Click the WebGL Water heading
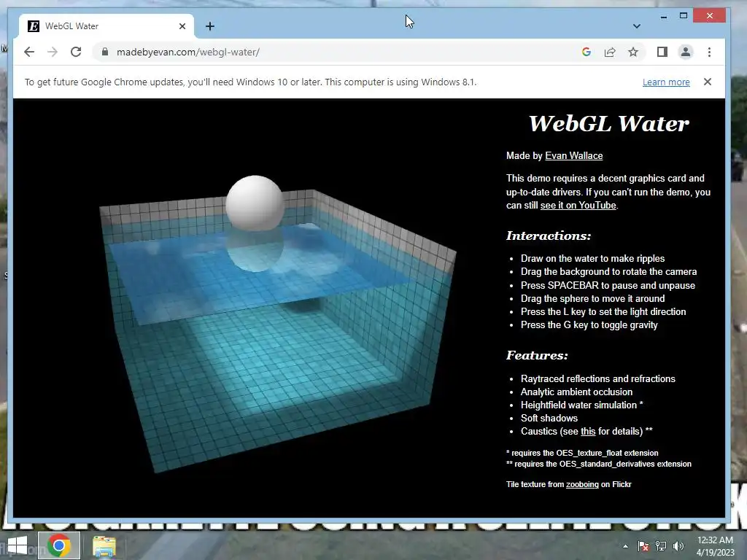747x560 pixels. pos(609,123)
